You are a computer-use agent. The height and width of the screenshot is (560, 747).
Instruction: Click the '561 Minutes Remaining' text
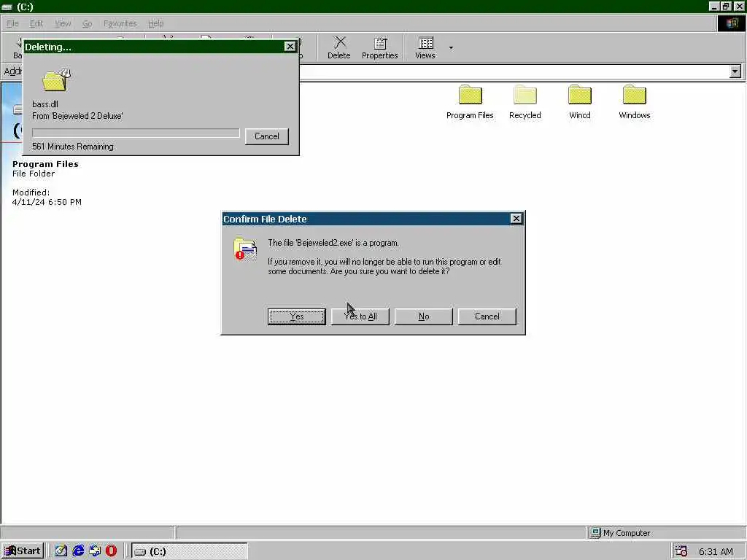coord(73,147)
